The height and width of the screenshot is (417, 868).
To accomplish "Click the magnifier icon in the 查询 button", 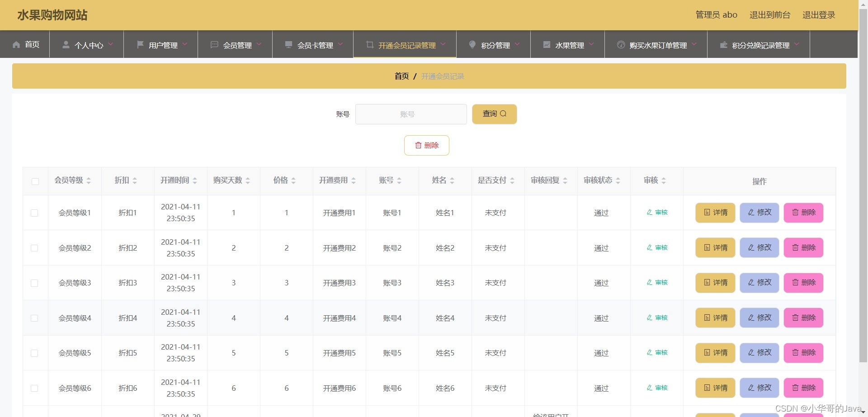I will (503, 114).
